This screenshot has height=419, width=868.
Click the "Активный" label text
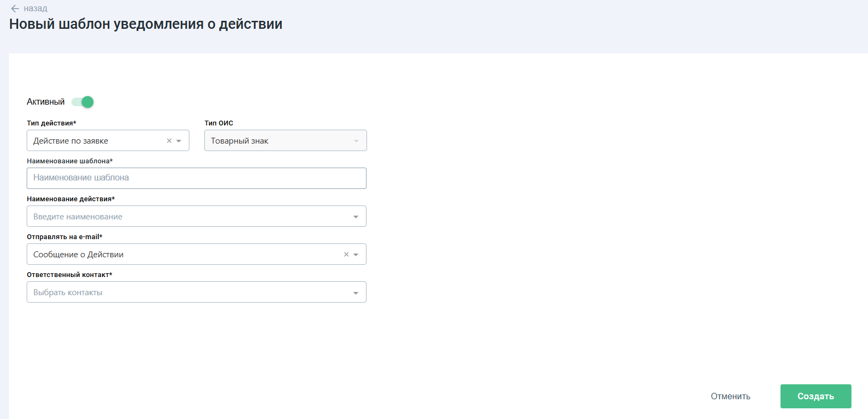click(x=46, y=102)
